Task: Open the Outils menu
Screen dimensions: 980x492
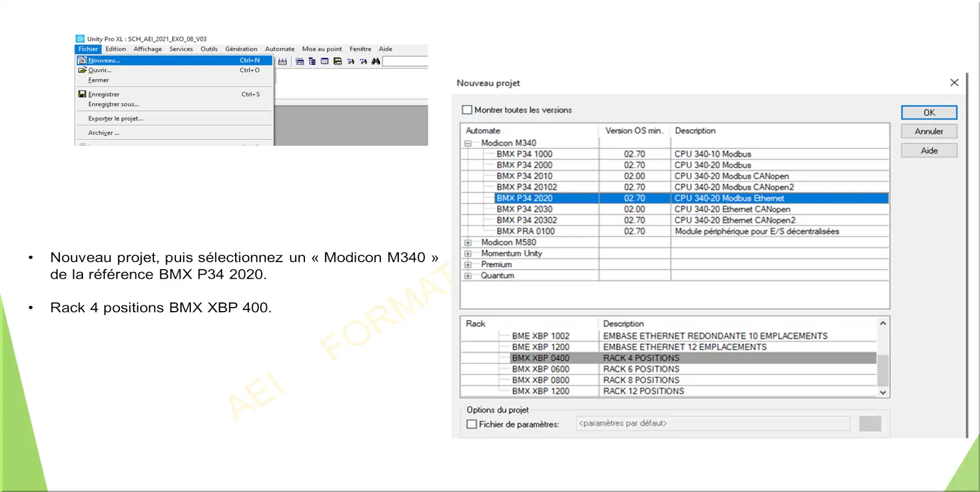Action: (209, 49)
